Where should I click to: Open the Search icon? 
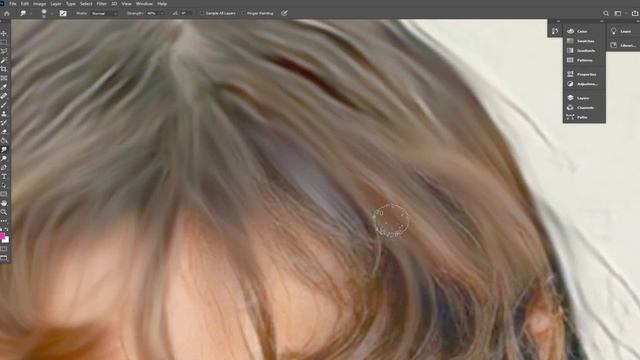606,13
